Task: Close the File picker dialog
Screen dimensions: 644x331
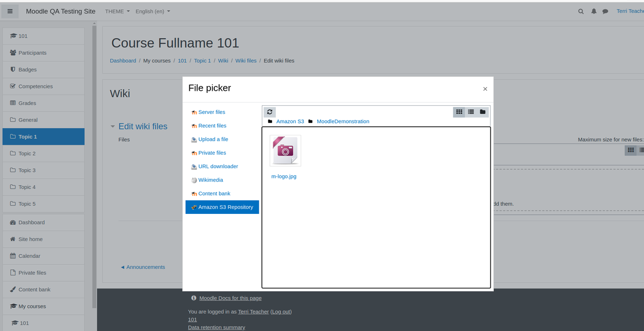Action: point(485,89)
